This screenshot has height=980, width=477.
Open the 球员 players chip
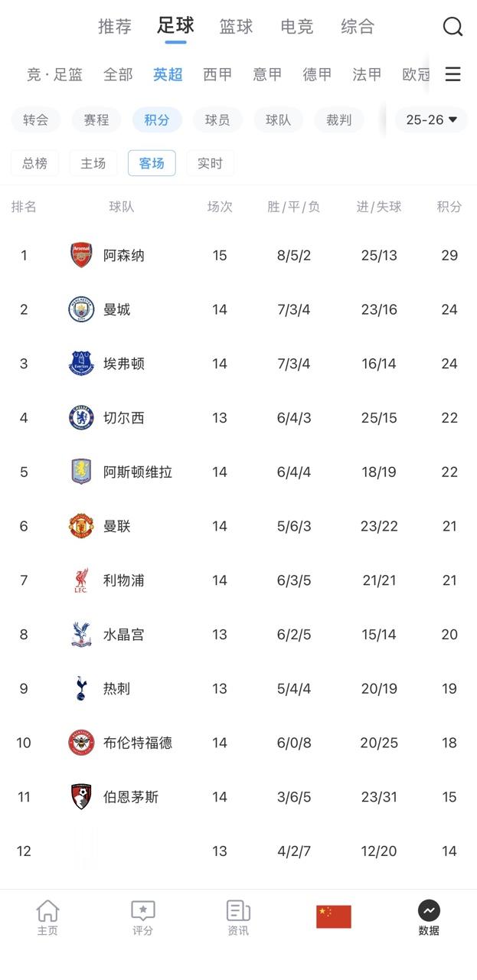(x=217, y=119)
